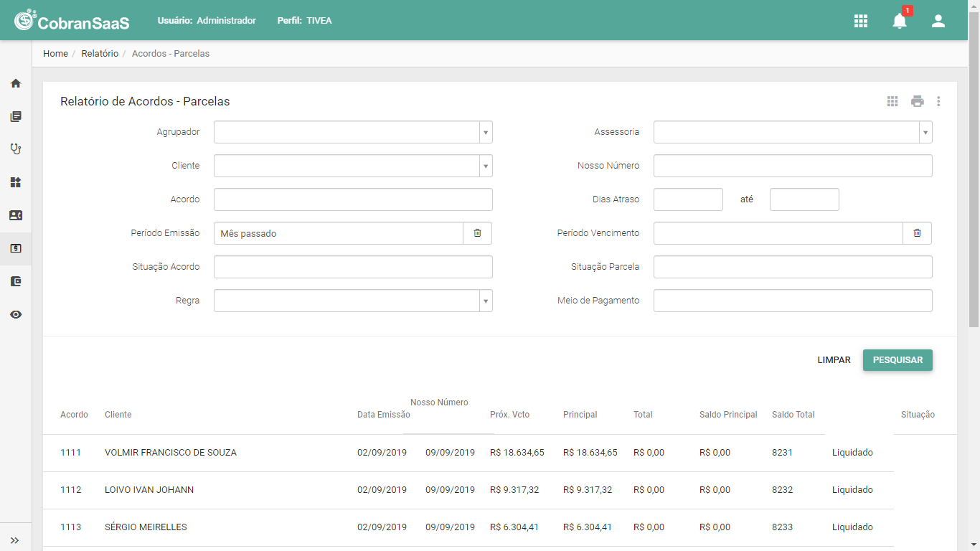
Task: Click number 8232
Action: coord(782,490)
